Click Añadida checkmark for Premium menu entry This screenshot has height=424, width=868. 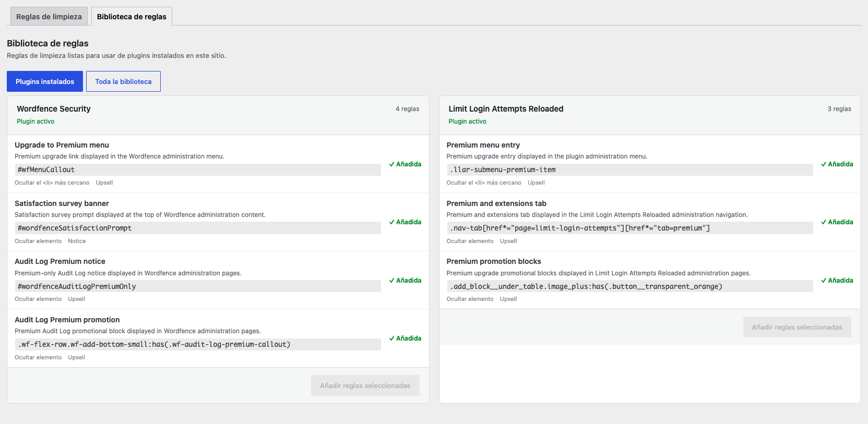point(837,164)
